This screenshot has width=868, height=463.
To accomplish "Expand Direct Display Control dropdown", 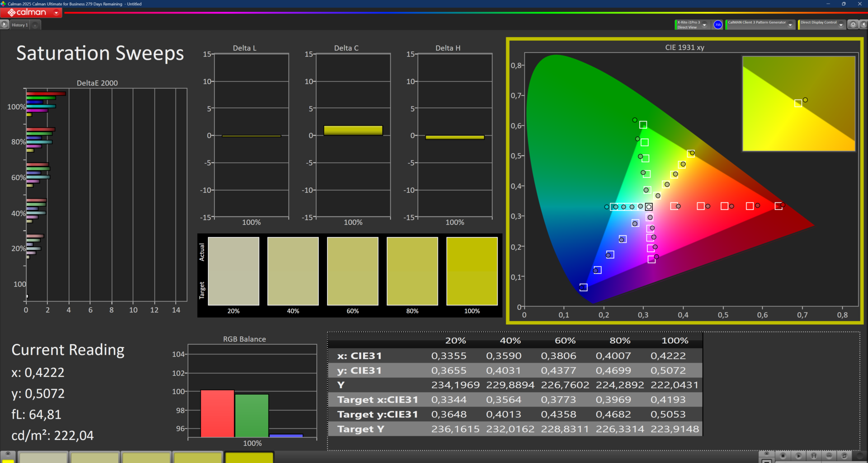I will coord(841,25).
